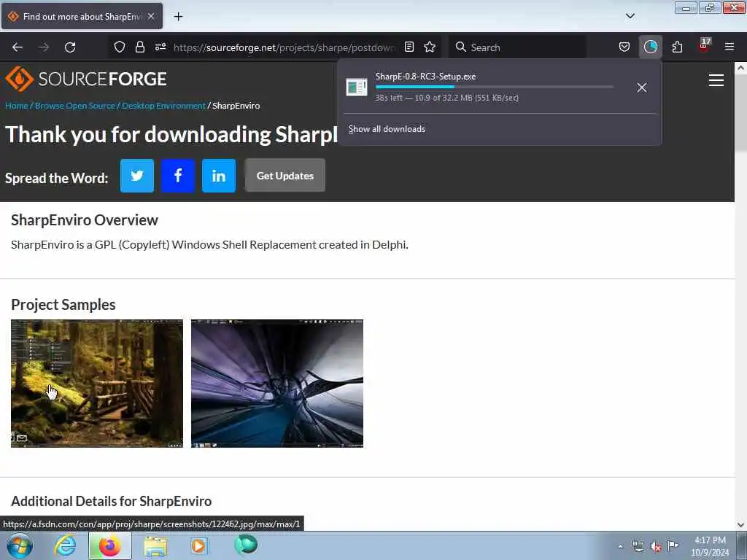Toggle reader view icon in the address bar
The height and width of the screenshot is (560, 747).
click(409, 47)
